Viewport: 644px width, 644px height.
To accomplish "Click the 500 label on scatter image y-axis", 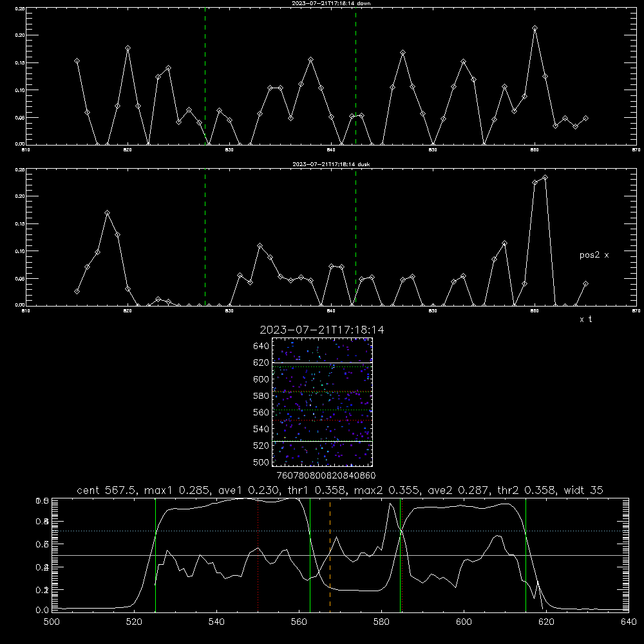I will point(261,462).
